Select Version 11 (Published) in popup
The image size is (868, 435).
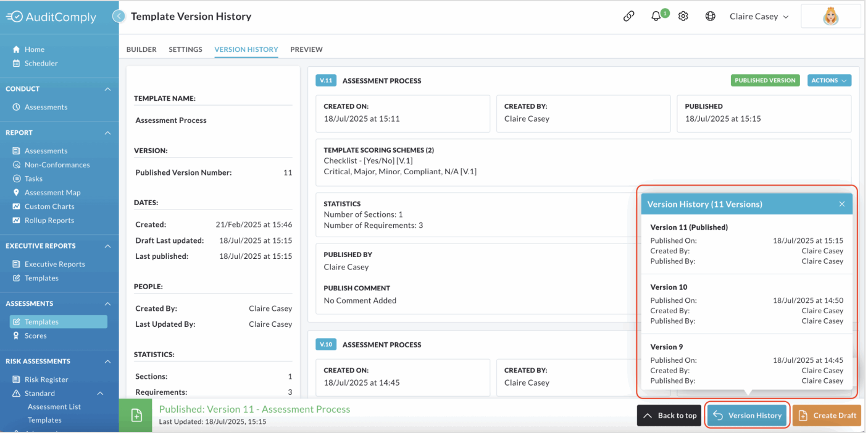coord(746,244)
